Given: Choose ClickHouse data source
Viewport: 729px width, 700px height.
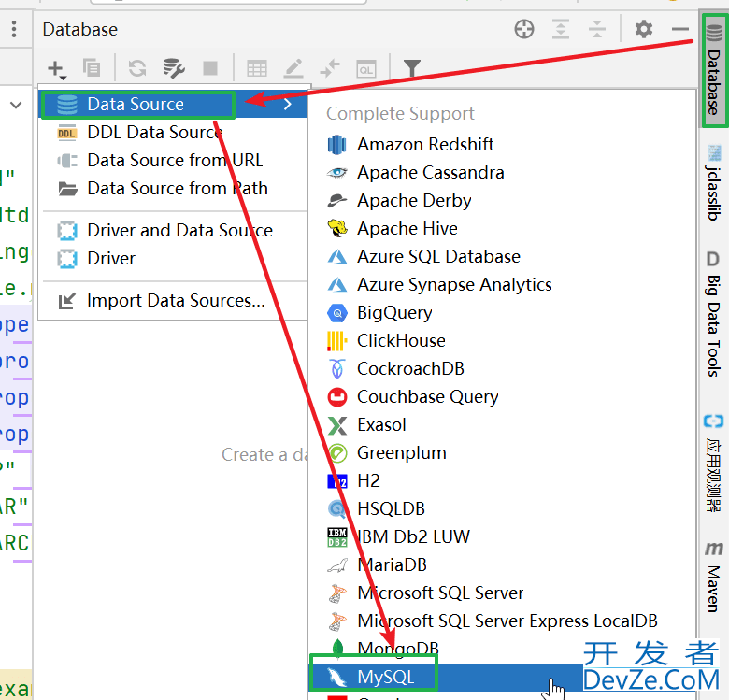Looking at the screenshot, I should (502, 341).
